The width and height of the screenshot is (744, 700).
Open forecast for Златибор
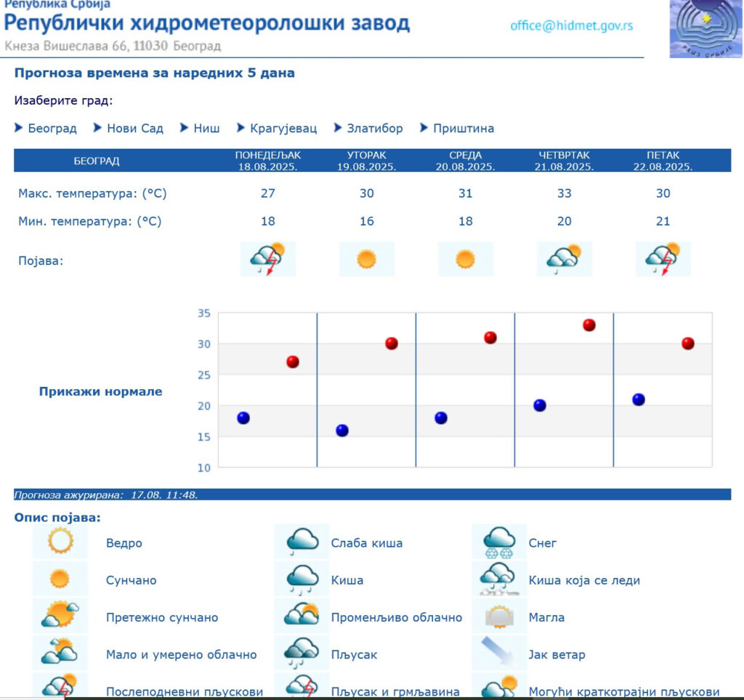tap(374, 129)
